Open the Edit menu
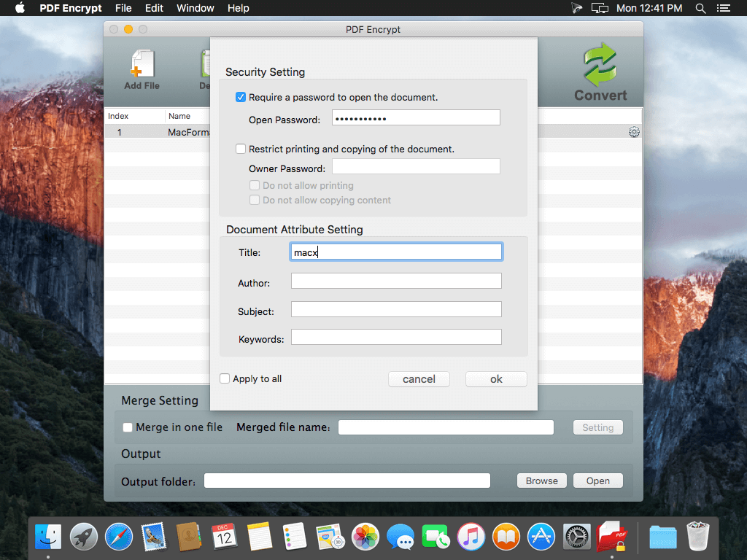 (154, 8)
